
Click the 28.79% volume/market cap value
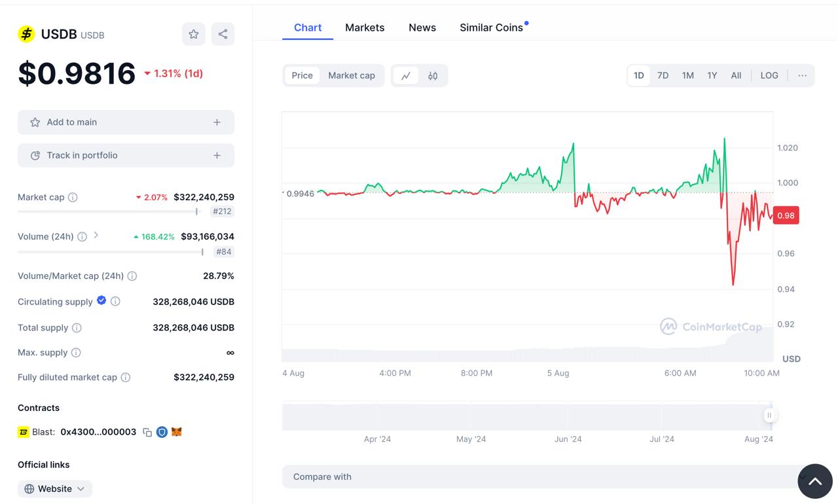tap(219, 276)
